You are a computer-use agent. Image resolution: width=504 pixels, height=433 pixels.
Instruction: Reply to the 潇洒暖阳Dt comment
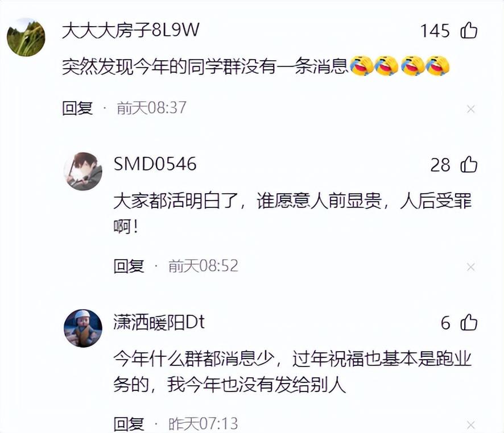pyautogui.click(x=129, y=424)
